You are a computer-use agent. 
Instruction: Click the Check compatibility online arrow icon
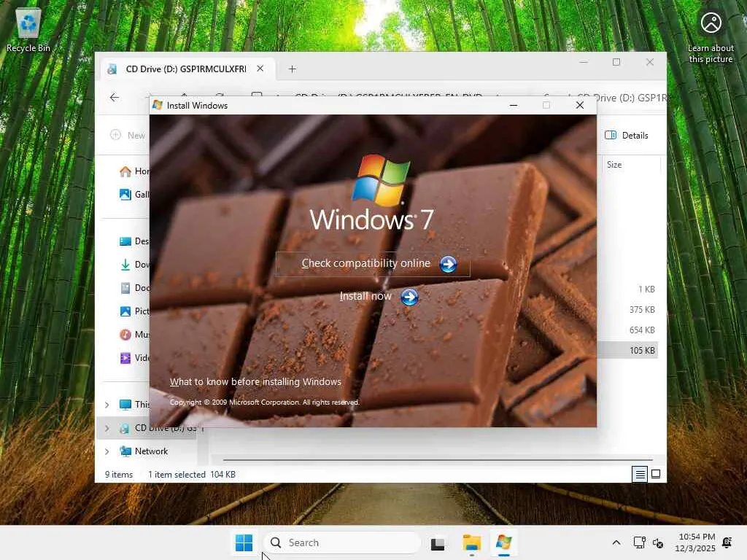(448, 264)
